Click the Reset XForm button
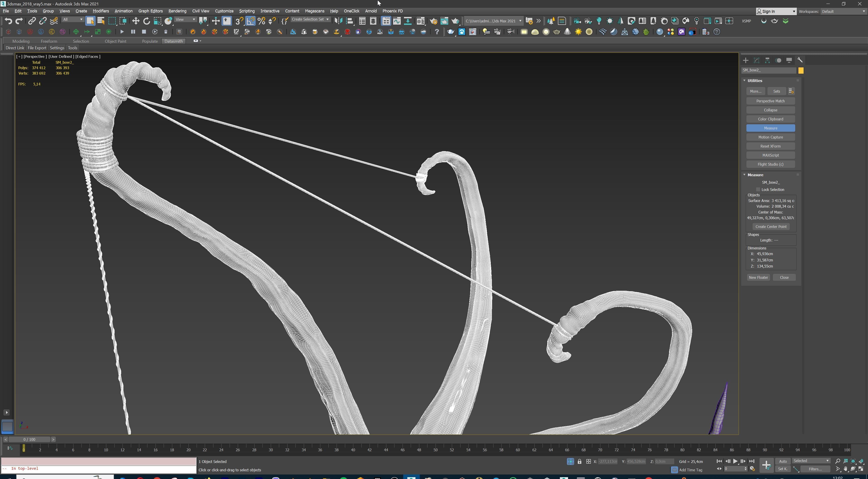Image resolution: width=868 pixels, height=479 pixels. coord(770,146)
